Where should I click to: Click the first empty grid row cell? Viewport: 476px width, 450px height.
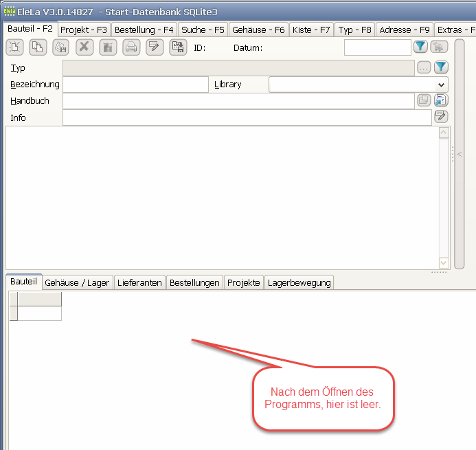(x=39, y=313)
